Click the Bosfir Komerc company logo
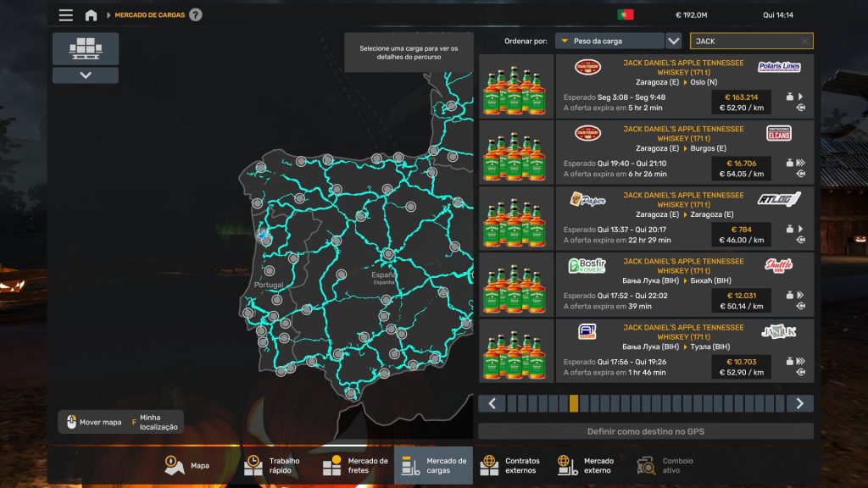Screen dimensions: 868x488 click(x=587, y=265)
